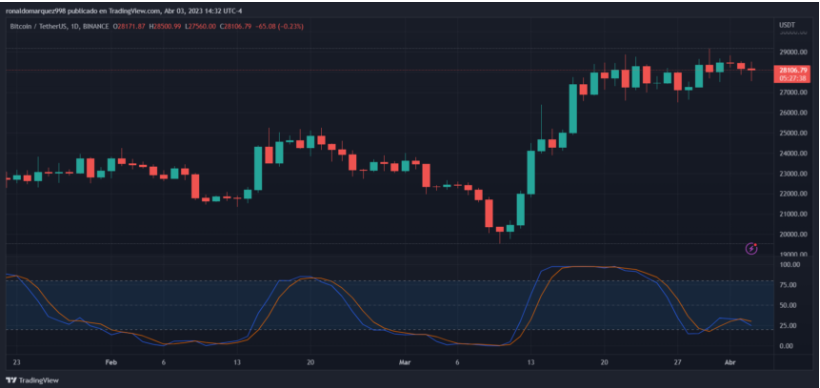Click the Mar date axis label

click(x=404, y=362)
